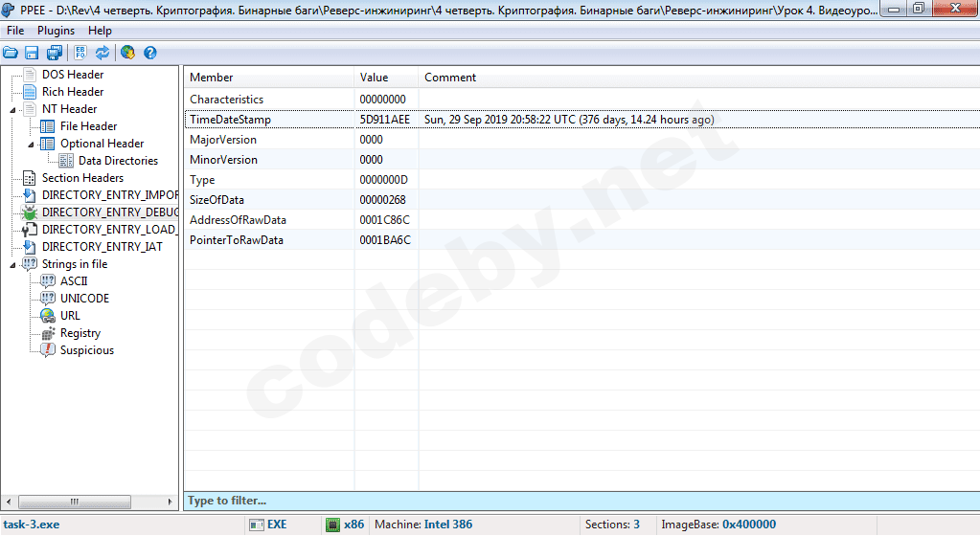Click Machine: Intel 386 status entry
This screenshot has width=980, height=536.
(423, 525)
